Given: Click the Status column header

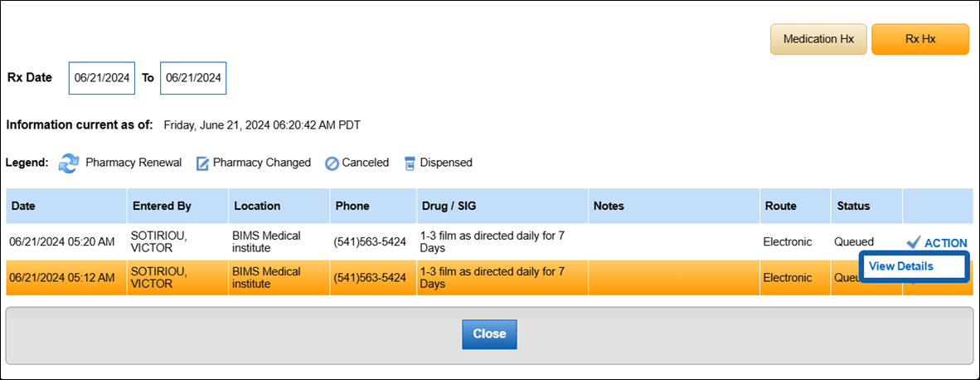Looking at the screenshot, I should tap(853, 206).
